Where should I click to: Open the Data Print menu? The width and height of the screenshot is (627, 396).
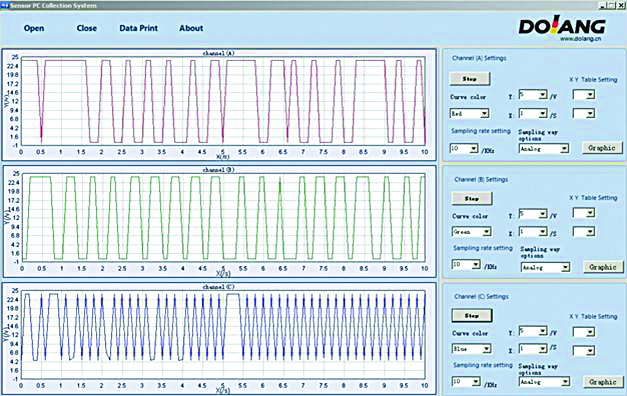point(138,28)
